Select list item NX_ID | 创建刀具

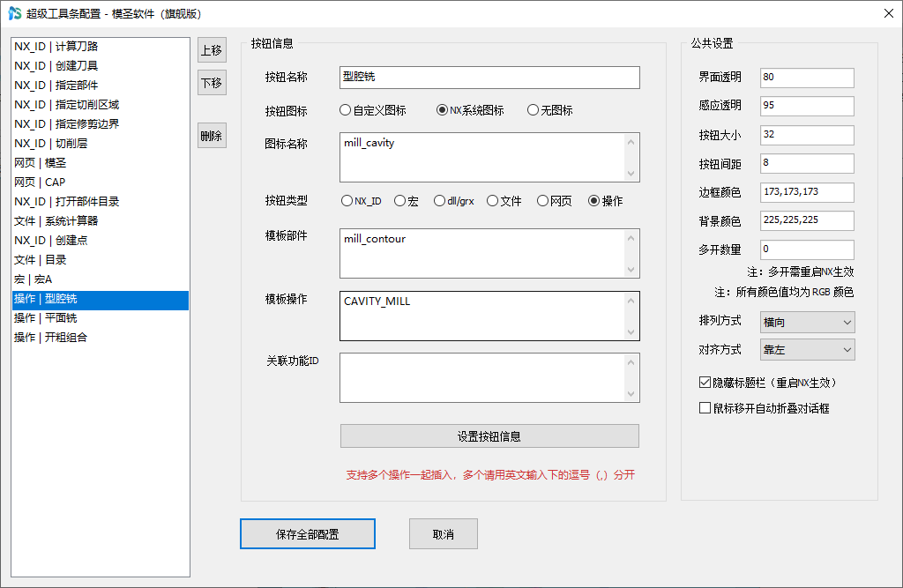click(101, 65)
